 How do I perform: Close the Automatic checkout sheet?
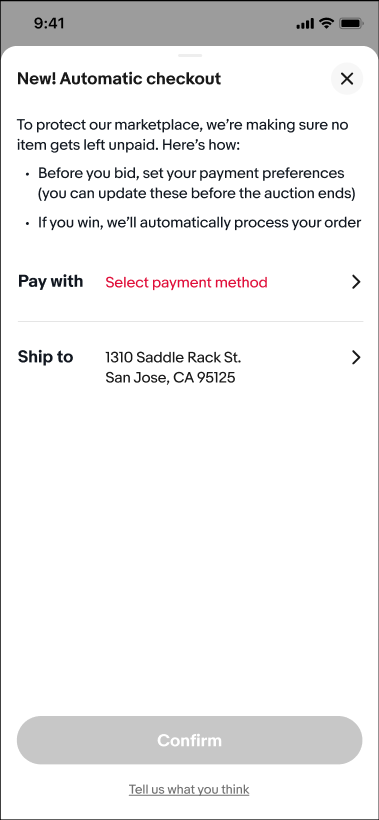347,79
